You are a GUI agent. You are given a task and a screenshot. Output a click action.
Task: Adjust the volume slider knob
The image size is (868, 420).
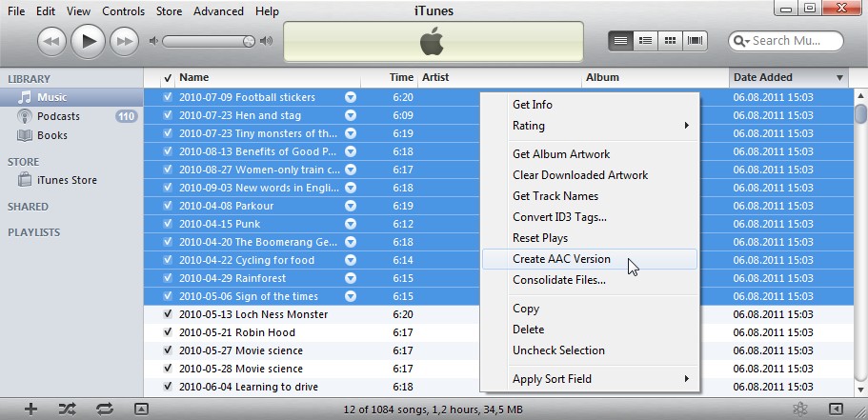249,41
